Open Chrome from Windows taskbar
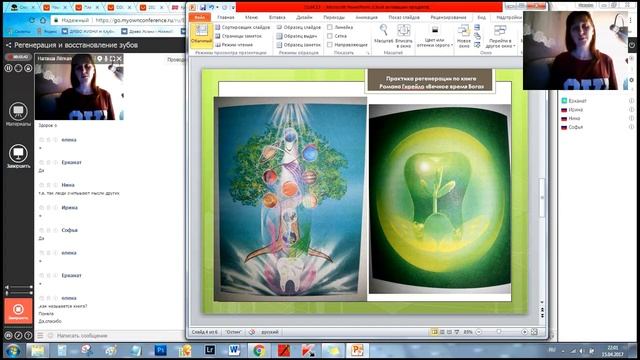This screenshot has height=360, width=640. (259, 350)
